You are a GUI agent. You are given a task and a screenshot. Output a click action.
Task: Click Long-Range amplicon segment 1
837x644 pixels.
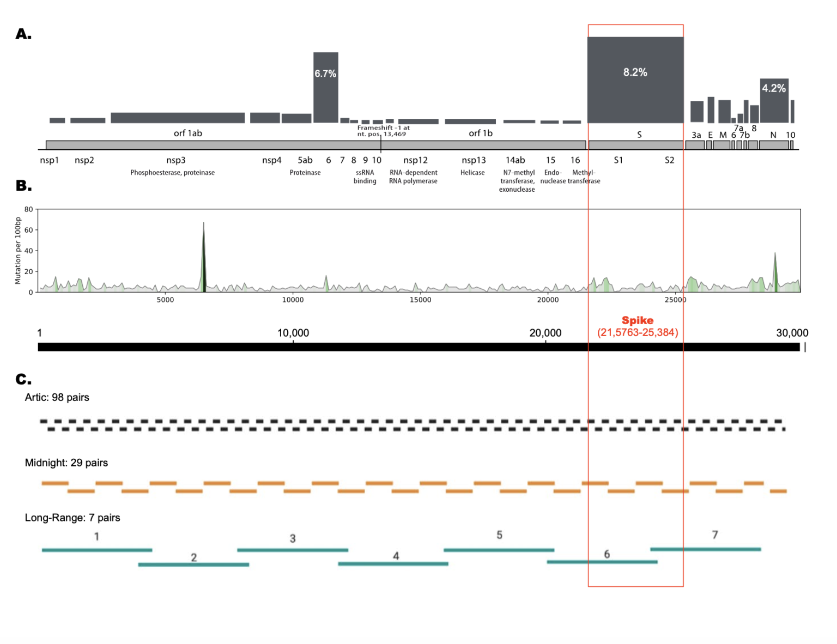pos(97,550)
